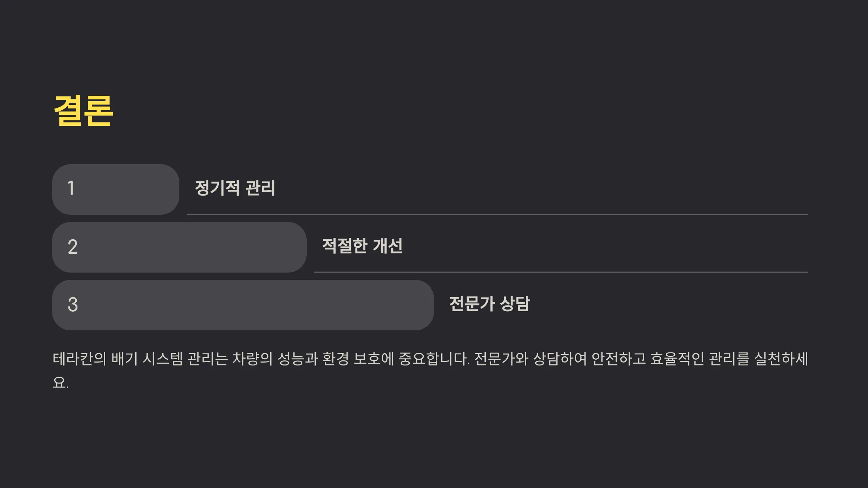868x488 pixels.
Task: Click the longest gray bar numbered 3
Action: click(x=243, y=305)
